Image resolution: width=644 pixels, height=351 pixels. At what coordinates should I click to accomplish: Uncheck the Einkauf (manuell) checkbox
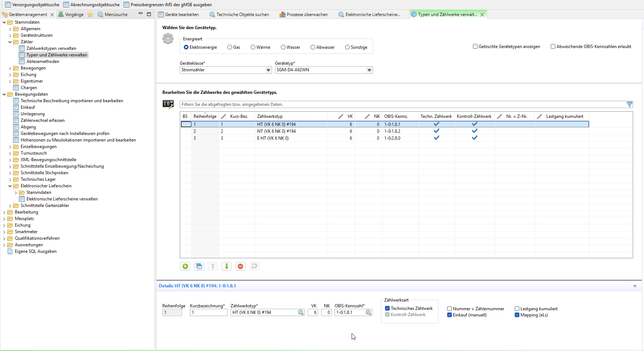tap(449, 315)
